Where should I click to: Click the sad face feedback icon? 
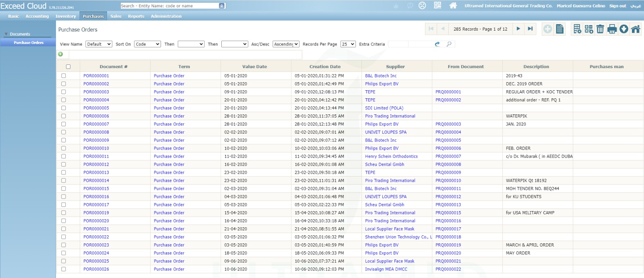click(422, 6)
